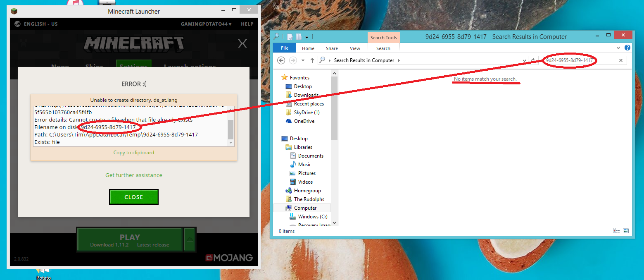The height and width of the screenshot is (280, 644).
Task: Select The Rudolphs user folder
Action: pos(305,199)
